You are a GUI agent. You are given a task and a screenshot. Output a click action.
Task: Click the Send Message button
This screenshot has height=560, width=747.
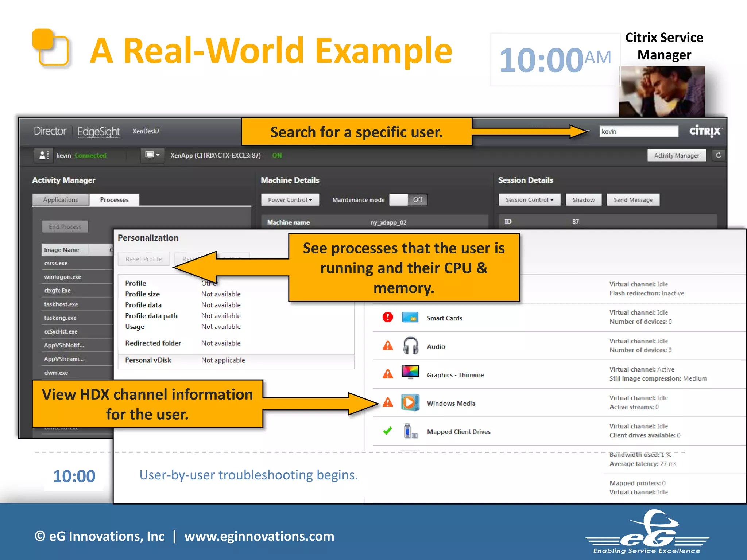(633, 200)
